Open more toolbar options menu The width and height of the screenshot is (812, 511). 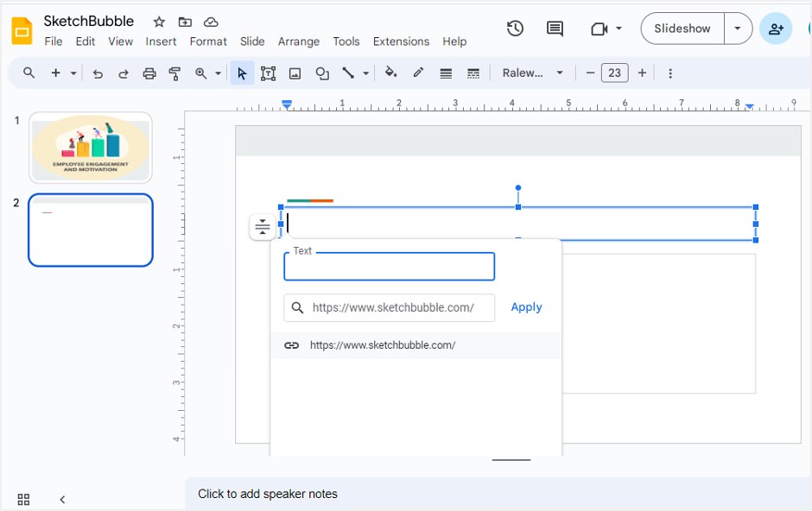point(670,73)
